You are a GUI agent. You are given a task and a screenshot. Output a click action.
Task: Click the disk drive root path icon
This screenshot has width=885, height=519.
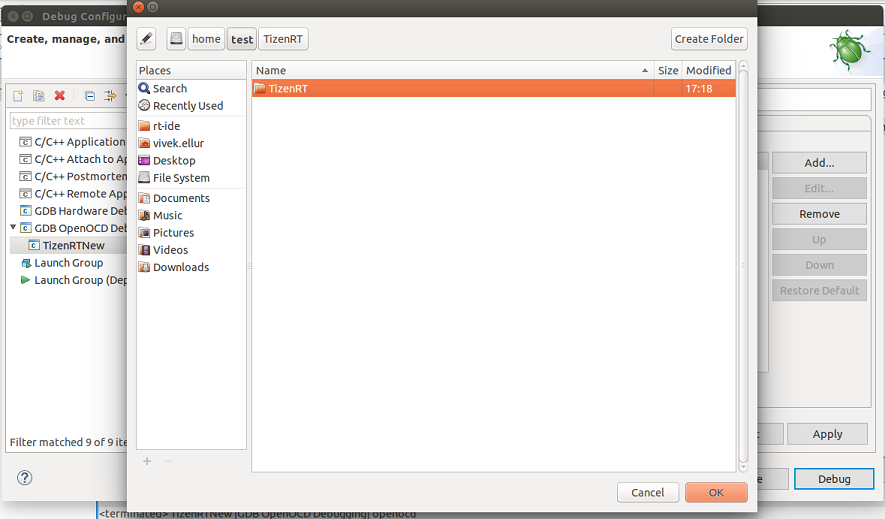tap(176, 39)
